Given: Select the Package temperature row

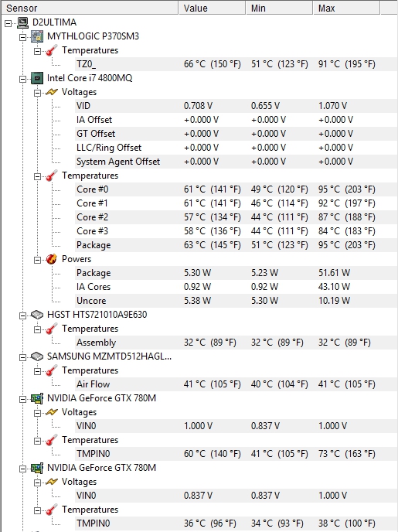Looking at the screenshot, I should tap(236, 245).
